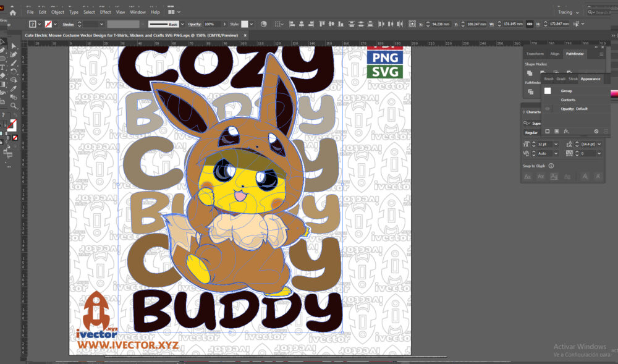Open leading 14.4 pt dropdown
The width and height of the screenshot is (618, 364).
(599, 144)
